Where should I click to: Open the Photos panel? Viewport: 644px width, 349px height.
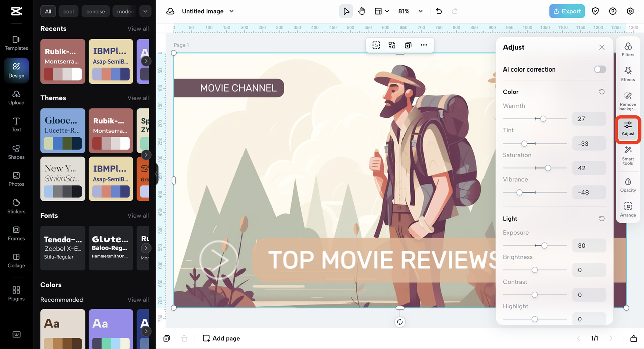(x=16, y=179)
